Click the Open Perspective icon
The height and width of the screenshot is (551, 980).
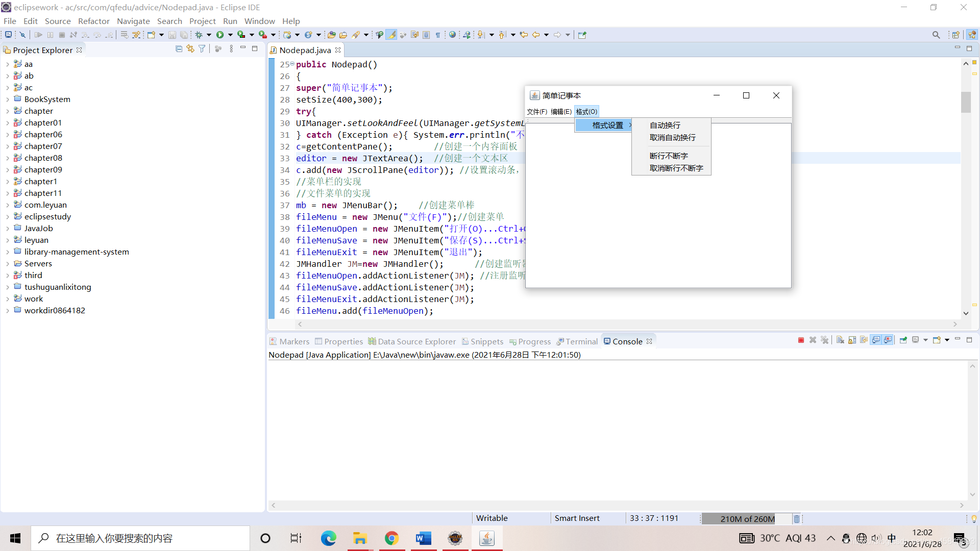click(956, 35)
